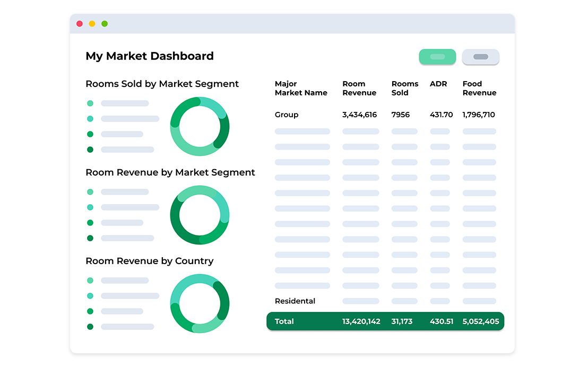Click first legend dot under Rooms Sold by Market Segment
Image resolution: width=588 pixels, height=367 pixels.
tap(90, 103)
